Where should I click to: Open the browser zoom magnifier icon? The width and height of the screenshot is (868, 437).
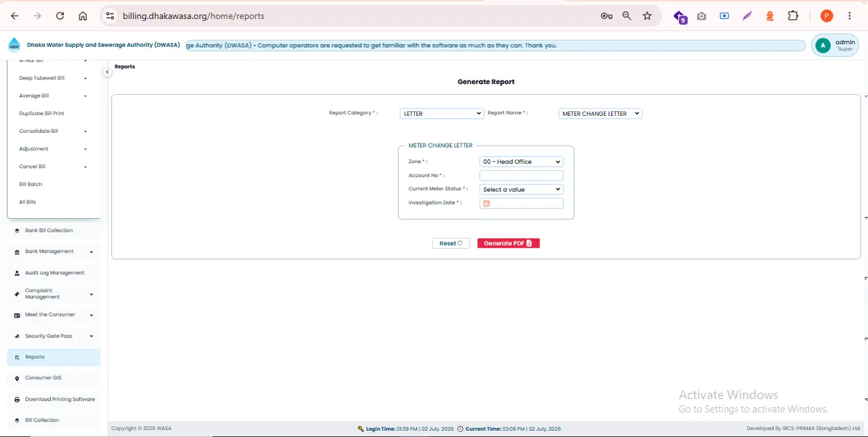coord(627,16)
